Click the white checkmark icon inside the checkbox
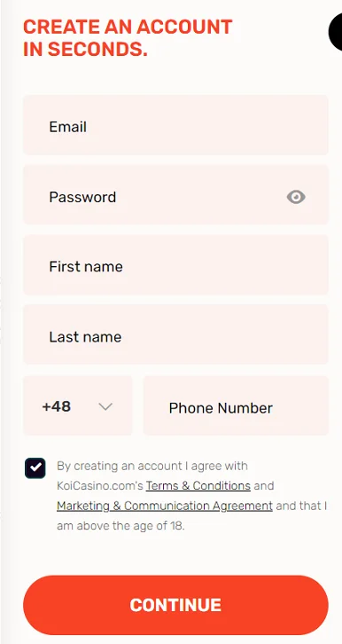 click(35, 467)
